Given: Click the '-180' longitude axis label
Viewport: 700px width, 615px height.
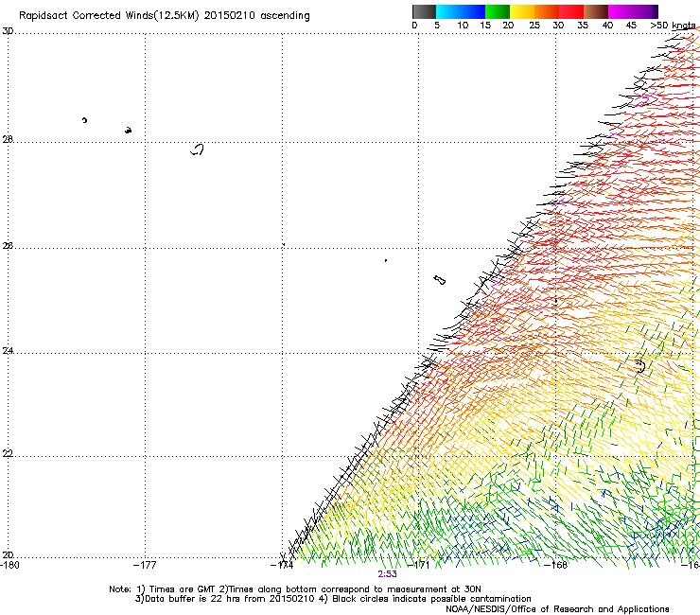Looking at the screenshot, I should [x=9, y=565].
